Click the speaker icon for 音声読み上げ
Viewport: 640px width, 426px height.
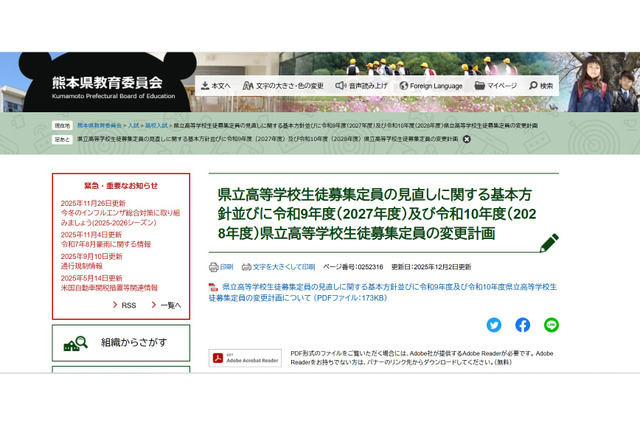tap(340, 85)
